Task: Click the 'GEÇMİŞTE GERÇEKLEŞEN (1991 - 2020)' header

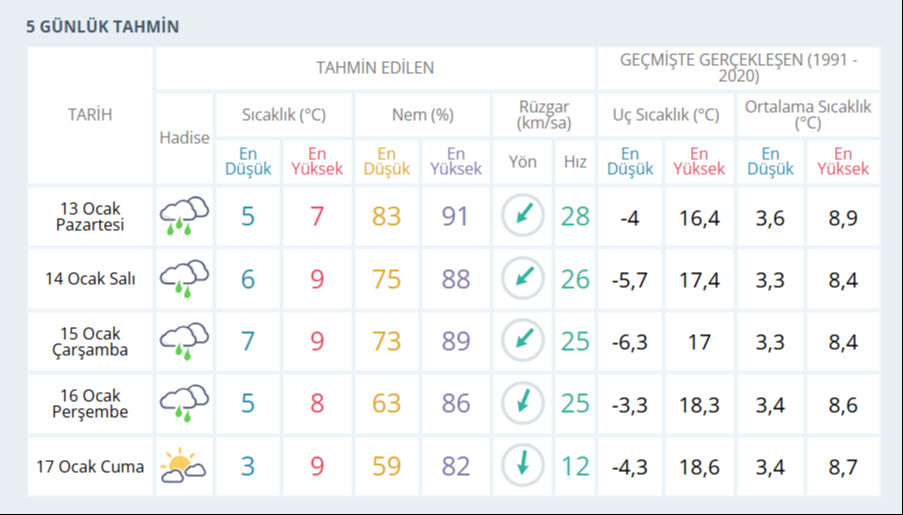Action: click(x=739, y=68)
